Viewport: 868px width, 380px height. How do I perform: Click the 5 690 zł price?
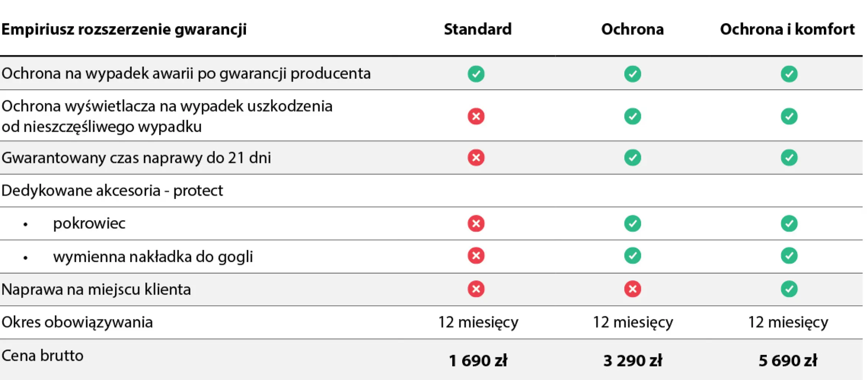pos(788,360)
